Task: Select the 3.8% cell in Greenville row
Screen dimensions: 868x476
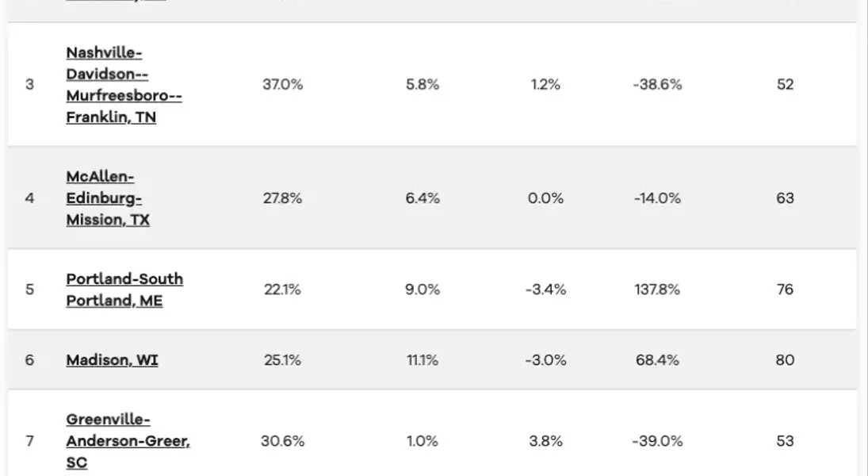Action: click(x=545, y=441)
